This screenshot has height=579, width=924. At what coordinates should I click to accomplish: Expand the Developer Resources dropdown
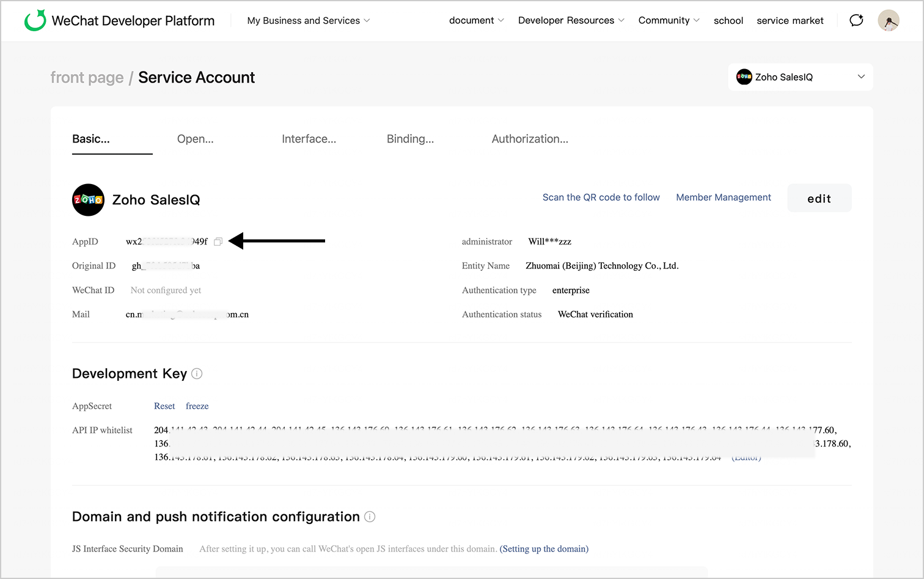(x=571, y=21)
